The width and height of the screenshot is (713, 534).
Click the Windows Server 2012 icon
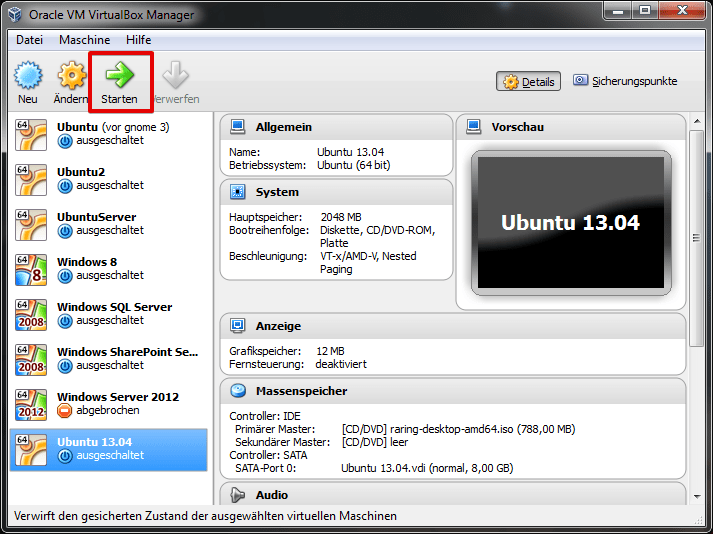(31, 405)
